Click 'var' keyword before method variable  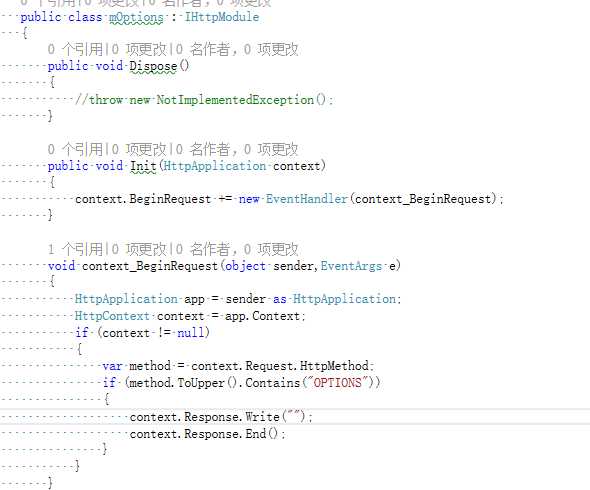(x=112, y=366)
